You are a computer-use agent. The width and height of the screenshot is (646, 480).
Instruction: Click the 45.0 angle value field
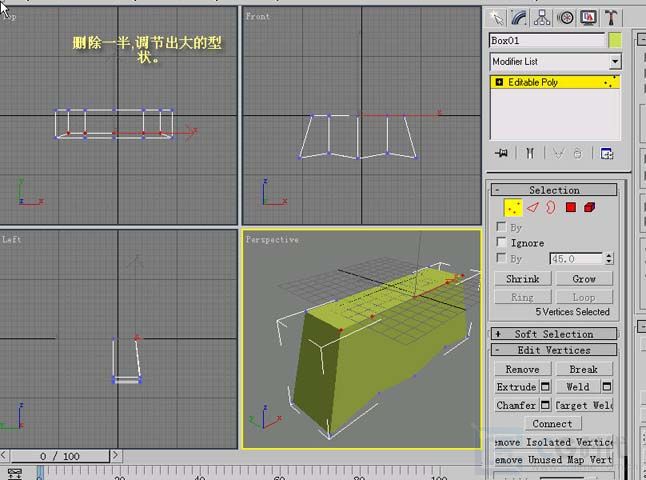coord(576,259)
